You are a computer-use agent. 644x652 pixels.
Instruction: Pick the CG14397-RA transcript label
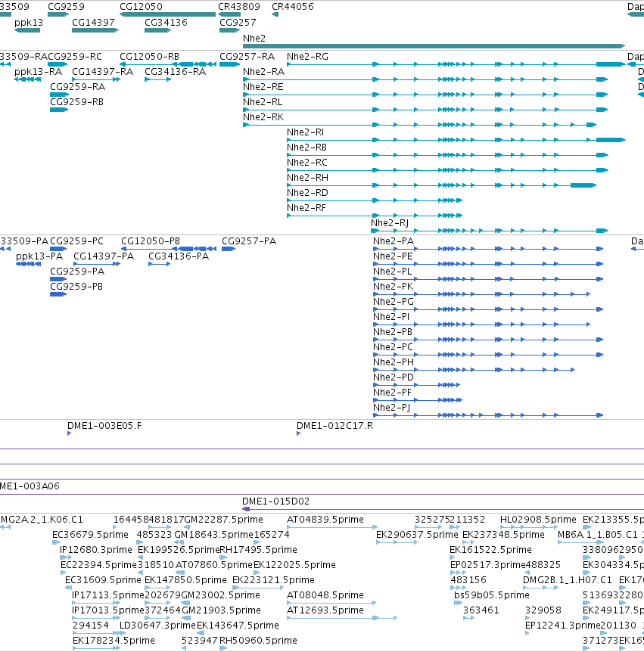click(x=103, y=72)
